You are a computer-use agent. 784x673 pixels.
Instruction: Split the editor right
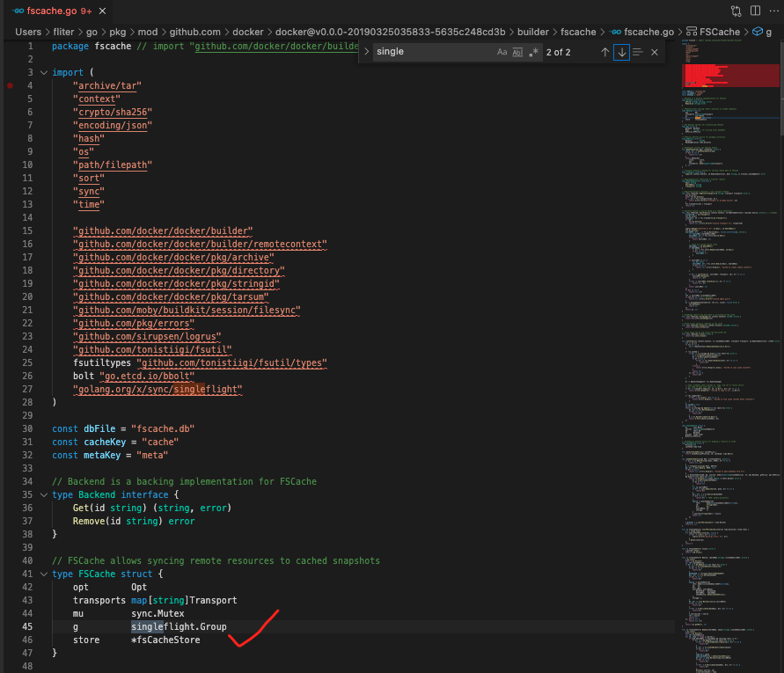pyautogui.click(x=753, y=11)
